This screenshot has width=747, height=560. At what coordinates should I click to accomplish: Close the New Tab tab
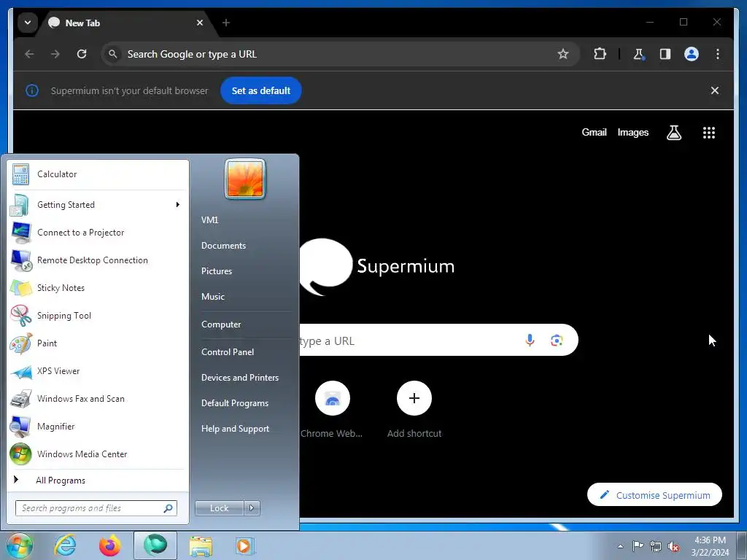pyautogui.click(x=200, y=23)
